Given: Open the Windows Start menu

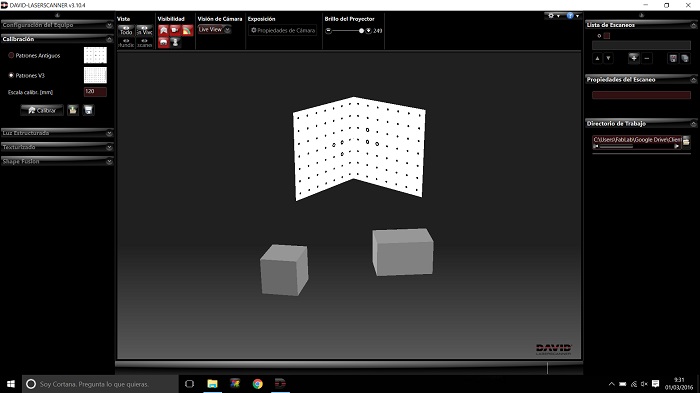Looking at the screenshot, I should pos(11,384).
